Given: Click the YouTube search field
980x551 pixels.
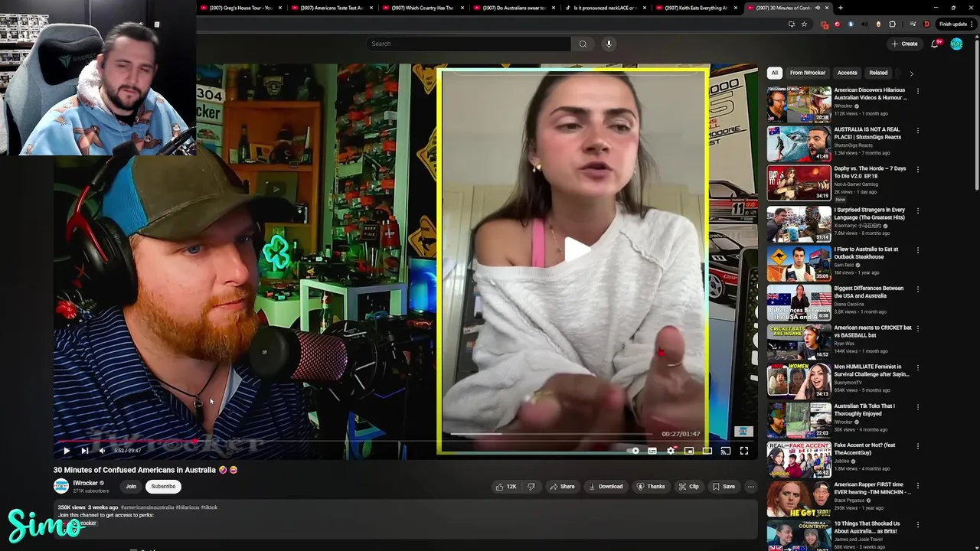Looking at the screenshot, I should click(x=468, y=44).
